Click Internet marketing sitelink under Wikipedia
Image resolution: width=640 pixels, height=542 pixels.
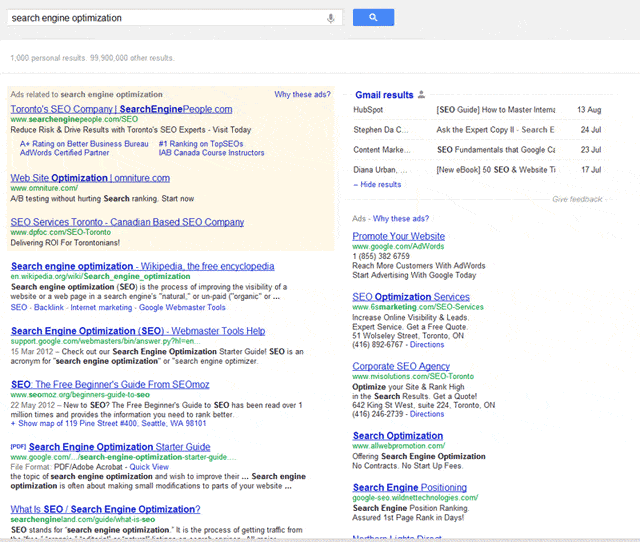click(x=101, y=307)
